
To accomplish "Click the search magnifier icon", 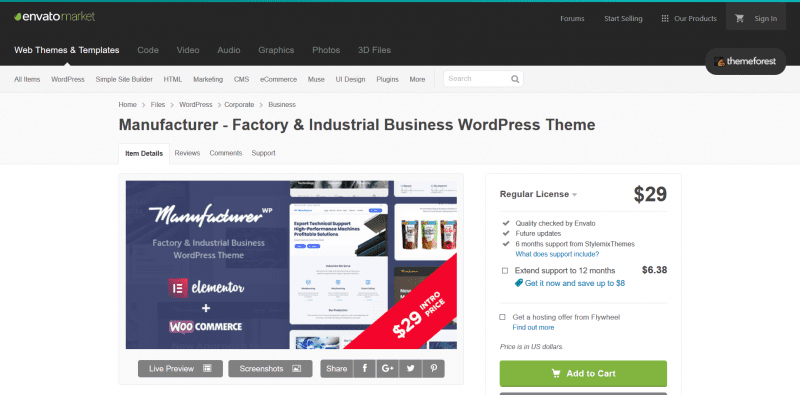I will 515,79.
